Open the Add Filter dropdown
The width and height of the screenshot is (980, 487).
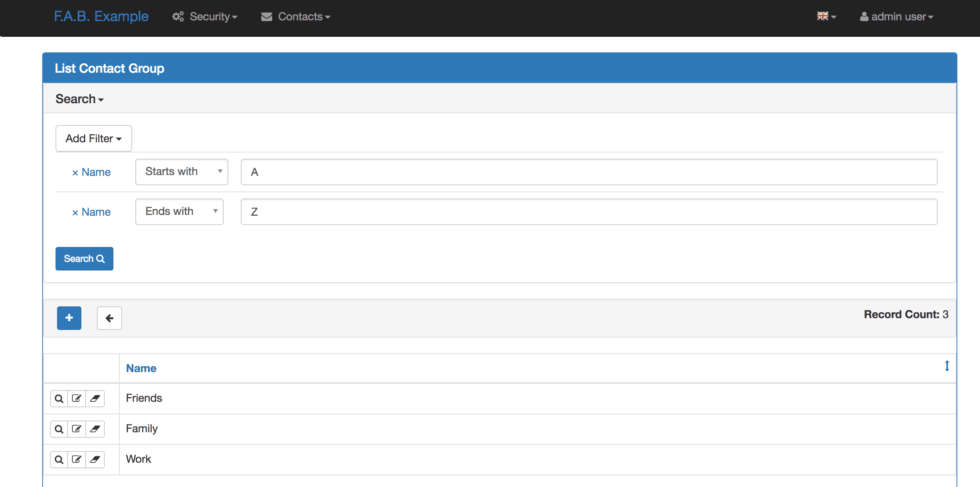click(93, 138)
